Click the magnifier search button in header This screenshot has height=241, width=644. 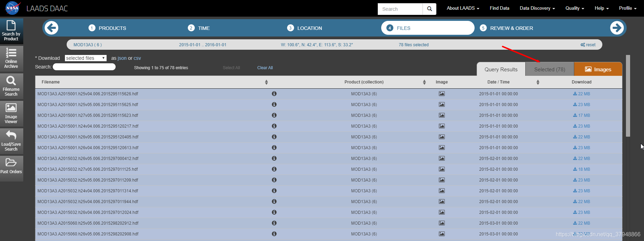click(429, 9)
